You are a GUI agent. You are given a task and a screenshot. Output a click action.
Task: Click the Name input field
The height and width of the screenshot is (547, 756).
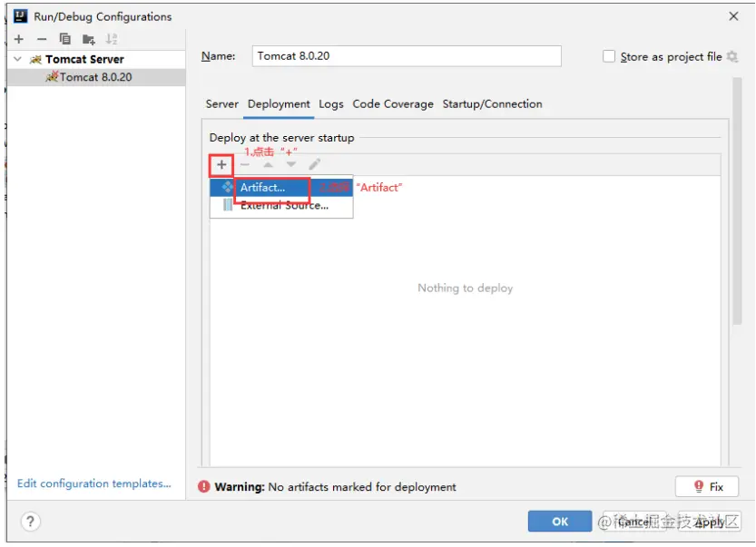407,56
